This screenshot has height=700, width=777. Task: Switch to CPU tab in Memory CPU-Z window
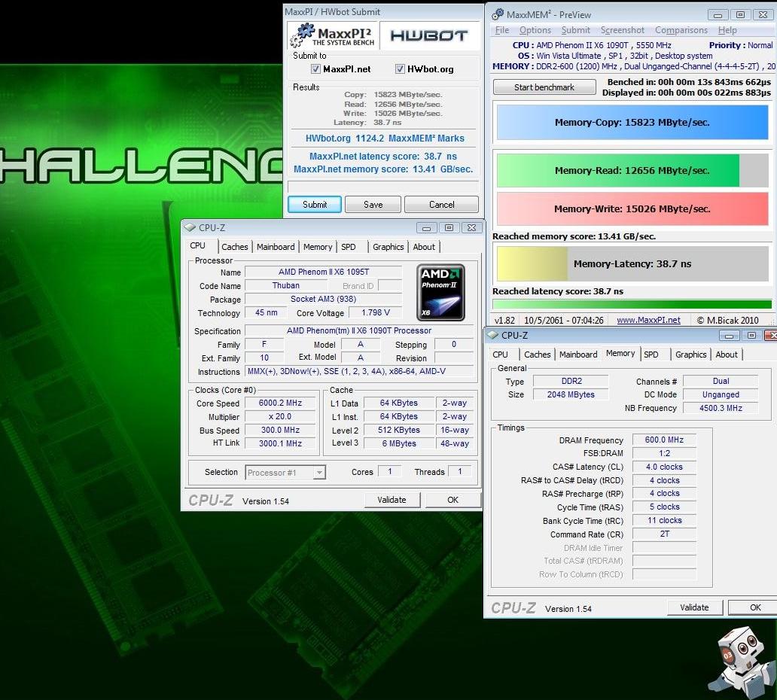(x=500, y=355)
